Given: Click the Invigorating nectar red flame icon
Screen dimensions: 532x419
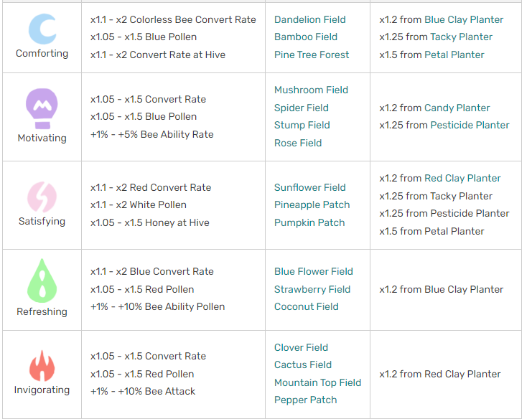Looking at the screenshot, I should click(42, 365).
